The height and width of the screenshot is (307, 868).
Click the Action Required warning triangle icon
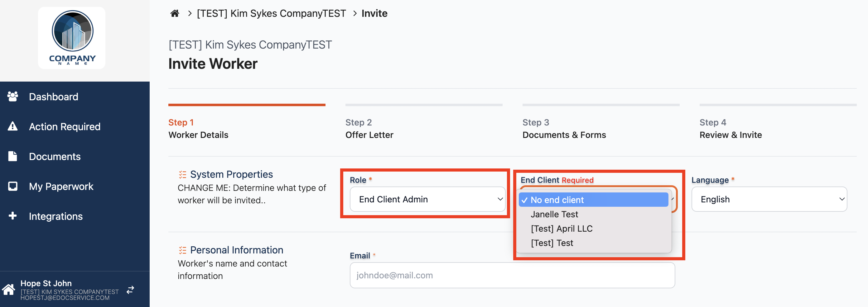13,126
